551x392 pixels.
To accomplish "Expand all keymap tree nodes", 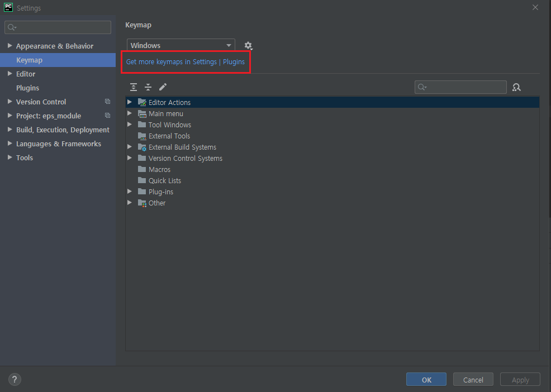I will pos(133,87).
